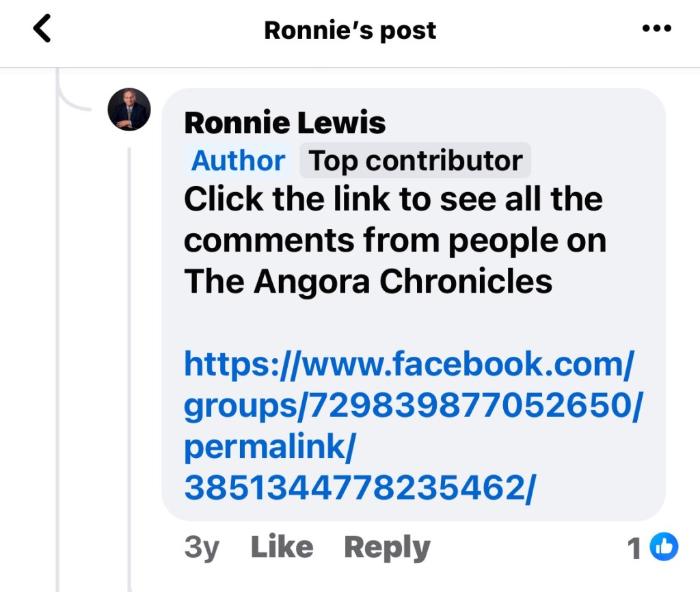Tap the 3y comment timestamp
700x592 pixels.
(202, 547)
